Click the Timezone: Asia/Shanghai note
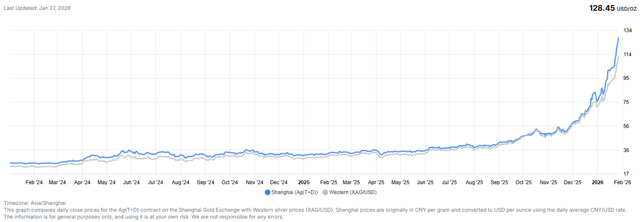Image resolution: width=644 pixels, height=222 pixels. 34,203
